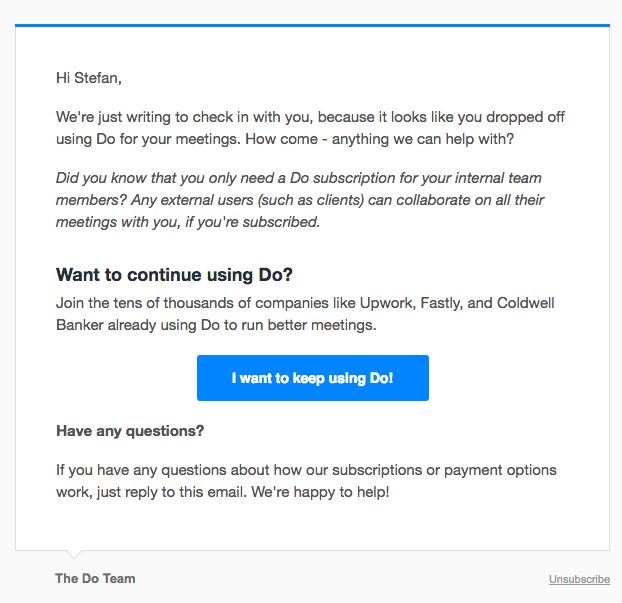Click the 'if you're subscribed' italic text
The height and width of the screenshot is (603, 622).
click(x=252, y=222)
